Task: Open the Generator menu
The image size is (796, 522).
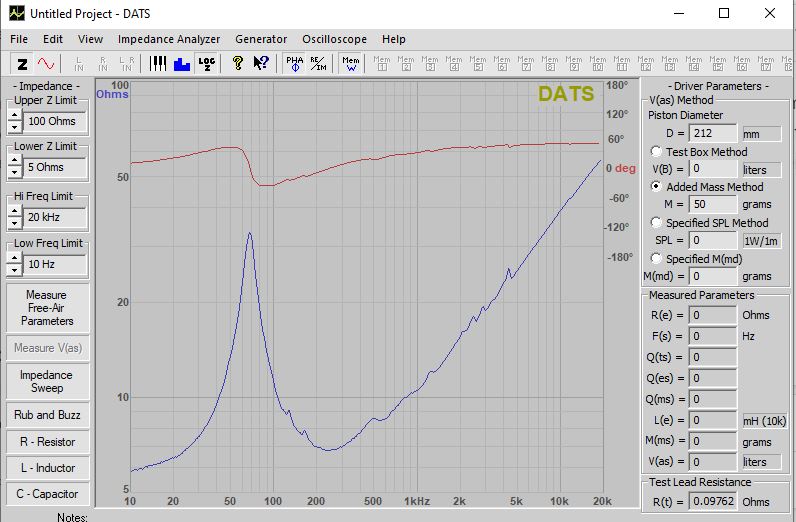Action: pos(261,39)
